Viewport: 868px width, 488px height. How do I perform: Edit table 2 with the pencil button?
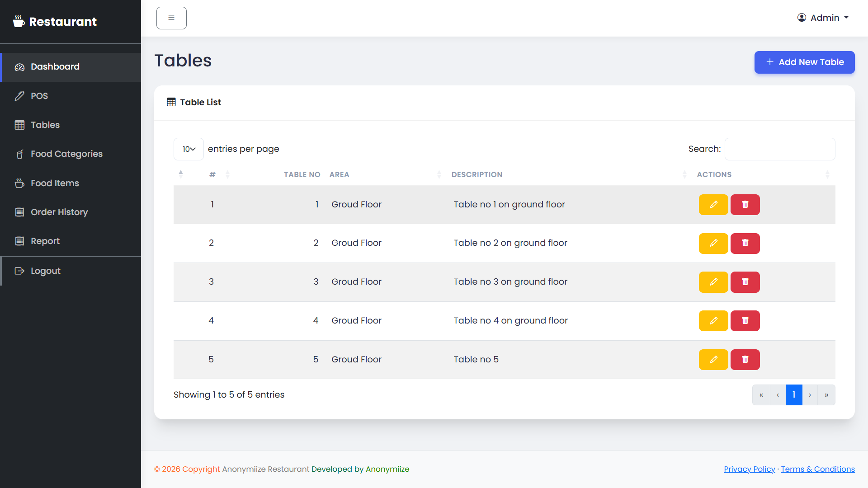[713, 244]
